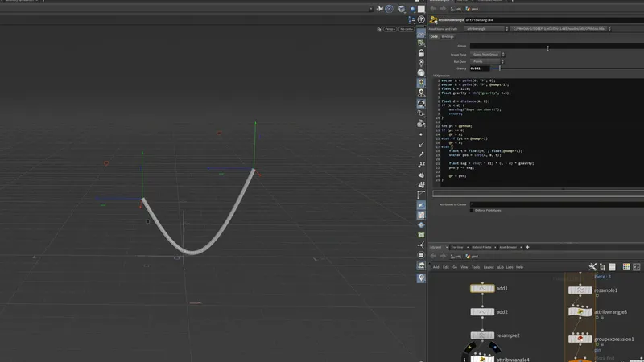Click the ghost other objects icon
This screenshot has height=362, width=644.
[421, 113]
